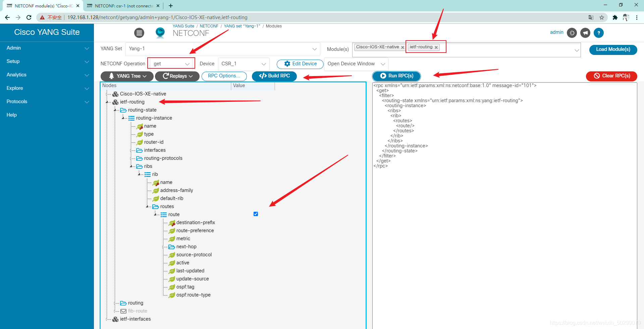Open the YANG Set dropdown
Viewport: 644px width, 329px height.
(x=223, y=49)
